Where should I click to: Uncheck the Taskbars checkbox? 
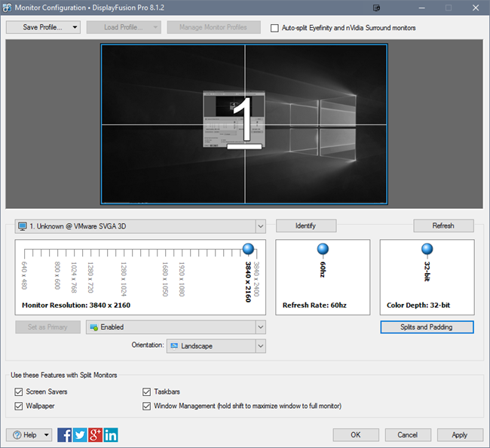pos(146,391)
